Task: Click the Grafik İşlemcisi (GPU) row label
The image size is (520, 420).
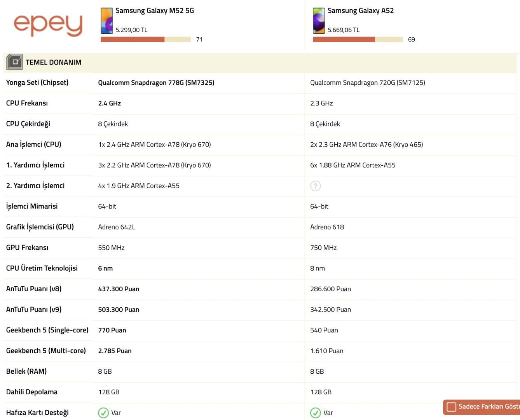Action: pos(40,227)
